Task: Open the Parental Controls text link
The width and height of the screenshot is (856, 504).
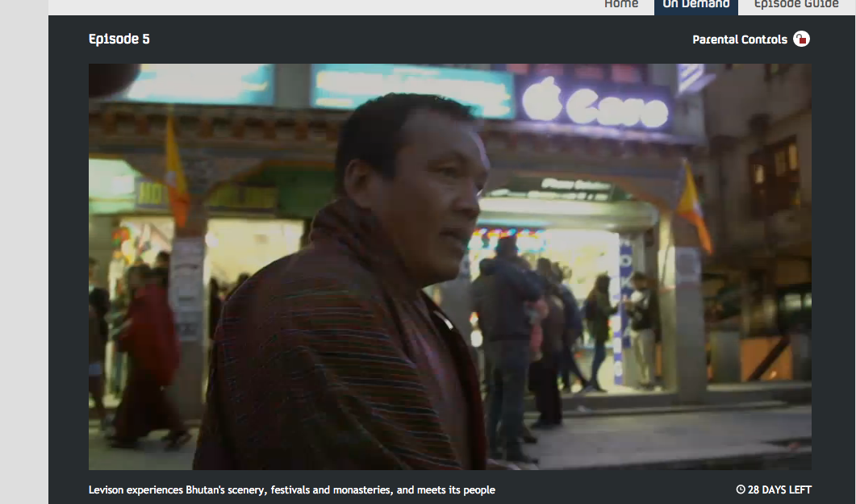Action: [x=739, y=40]
